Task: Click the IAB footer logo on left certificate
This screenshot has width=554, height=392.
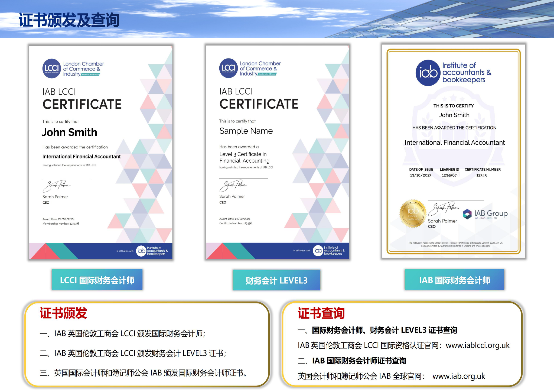Action: coord(152,251)
